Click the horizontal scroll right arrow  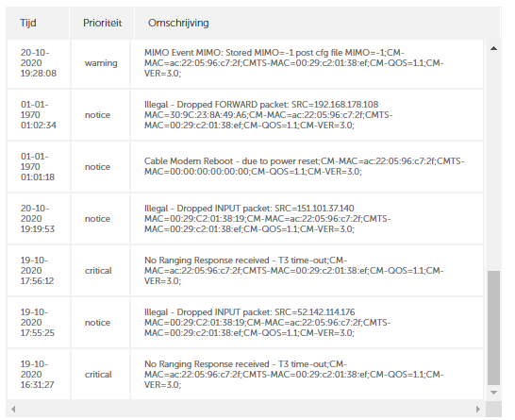(478, 410)
